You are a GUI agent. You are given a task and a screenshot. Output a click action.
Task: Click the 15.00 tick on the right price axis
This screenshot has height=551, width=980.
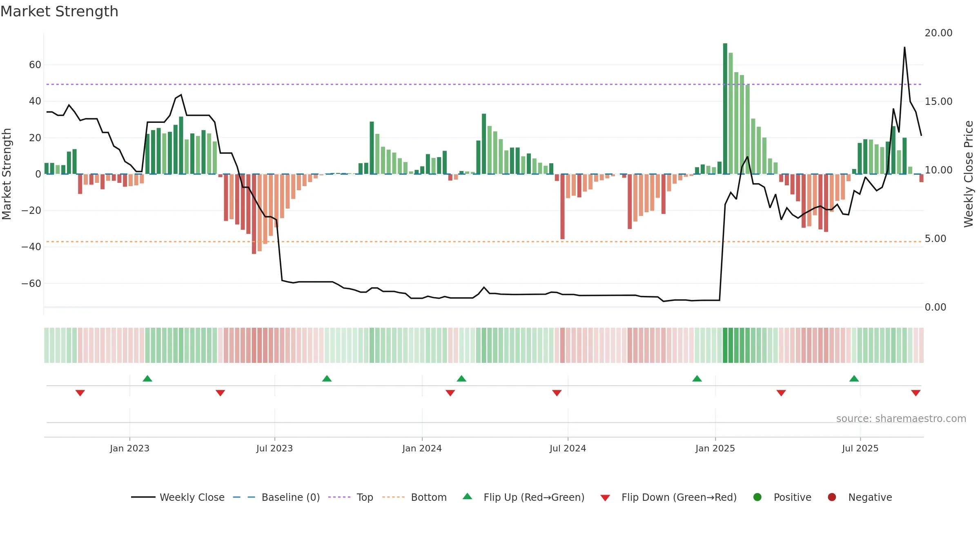938,102
